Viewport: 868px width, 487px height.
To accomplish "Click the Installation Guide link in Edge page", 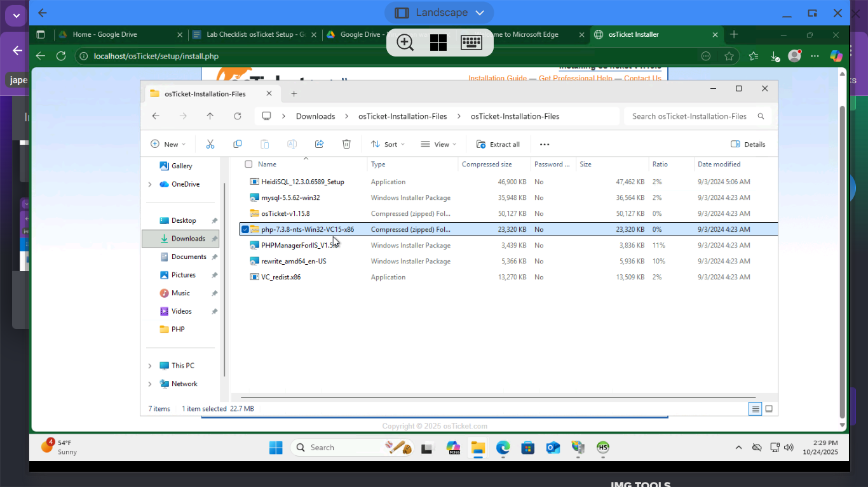I will point(498,78).
